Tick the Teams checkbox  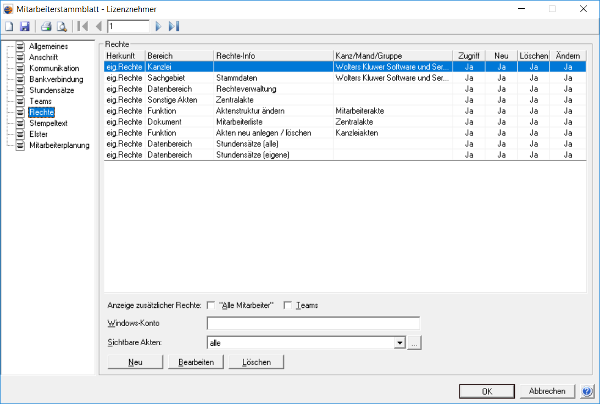287,305
